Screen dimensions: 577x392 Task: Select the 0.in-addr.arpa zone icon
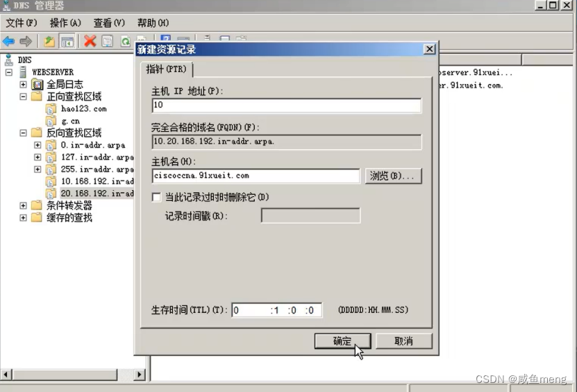[x=51, y=145]
